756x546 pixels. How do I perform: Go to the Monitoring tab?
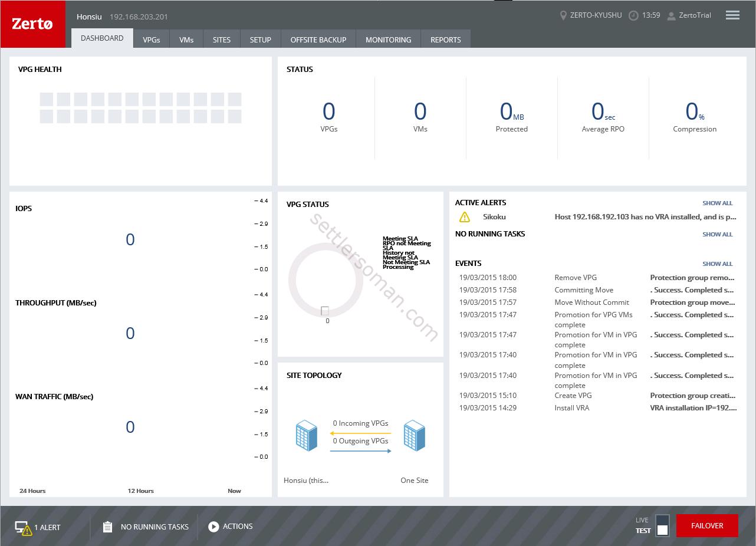388,40
